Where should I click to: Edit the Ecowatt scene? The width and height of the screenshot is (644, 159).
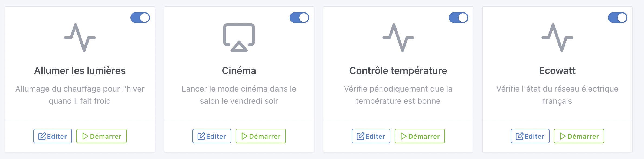coord(530,136)
